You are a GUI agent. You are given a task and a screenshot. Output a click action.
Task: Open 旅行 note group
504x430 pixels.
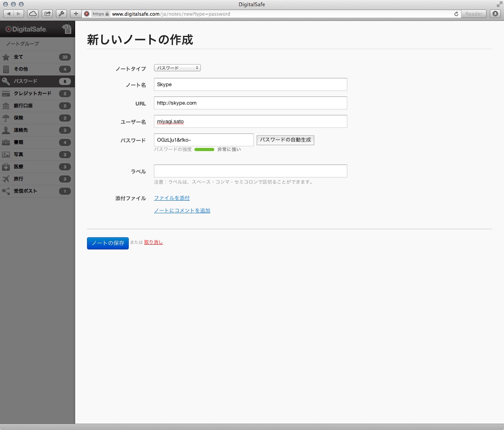coord(37,179)
